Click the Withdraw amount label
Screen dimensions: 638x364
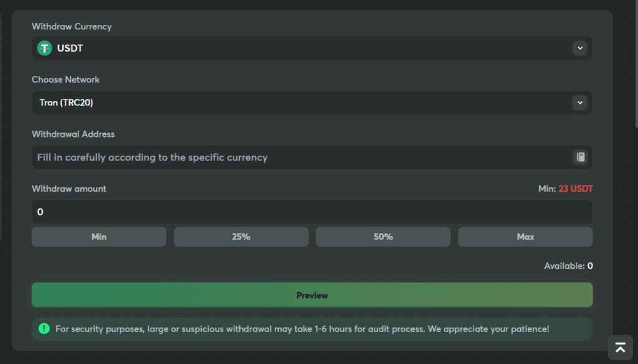(69, 189)
